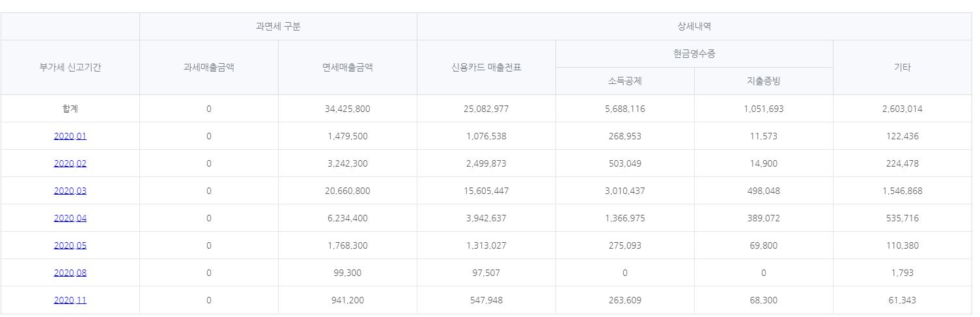This screenshot has width=980, height=317.
Task: Select the cell showing 1,768,300
Action: point(347,245)
